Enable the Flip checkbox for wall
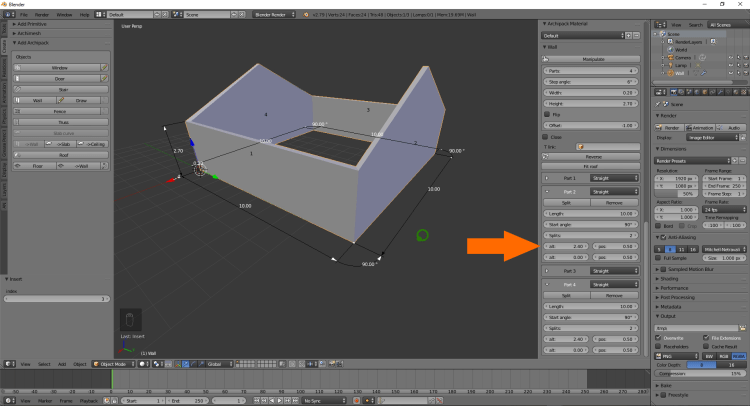750x406 pixels. pyautogui.click(x=545, y=115)
